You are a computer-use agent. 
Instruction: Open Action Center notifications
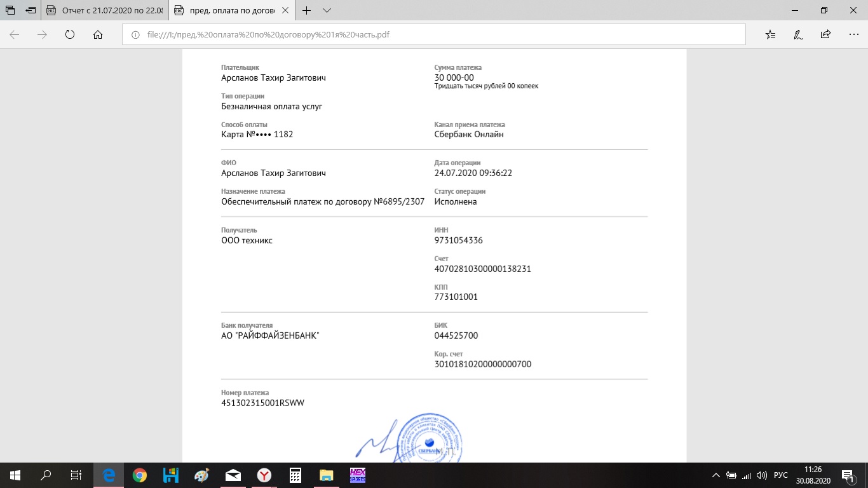(x=850, y=475)
